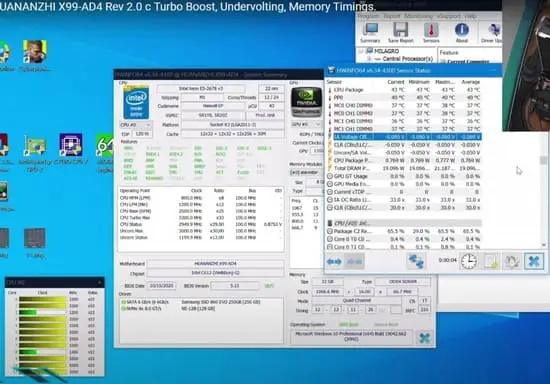Select PPR sensor row

pos(403,97)
